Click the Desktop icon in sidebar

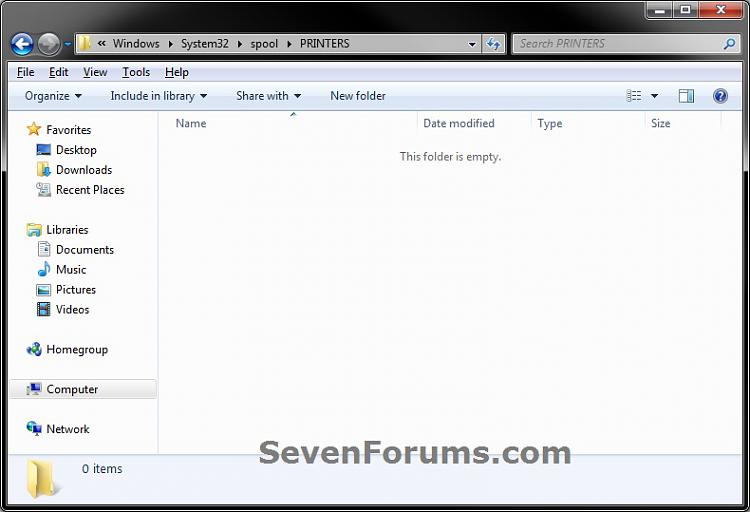tap(44, 150)
